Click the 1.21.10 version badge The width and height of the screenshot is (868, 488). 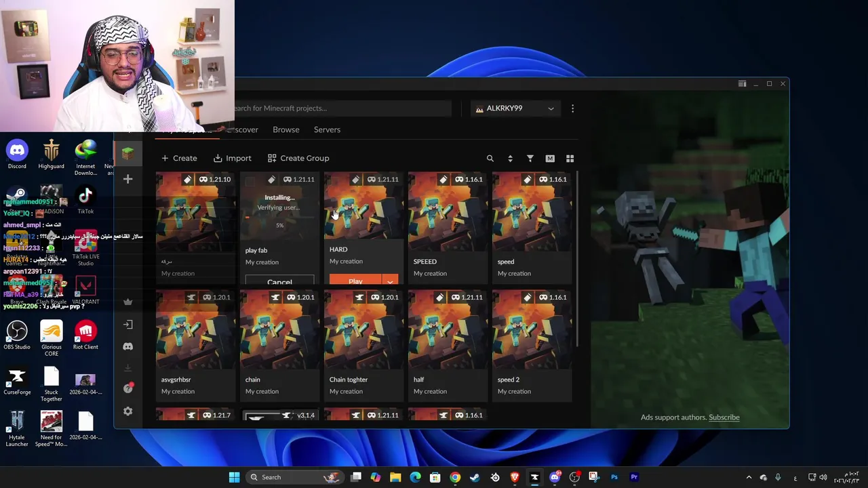pyautogui.click(x=214, y=180)
